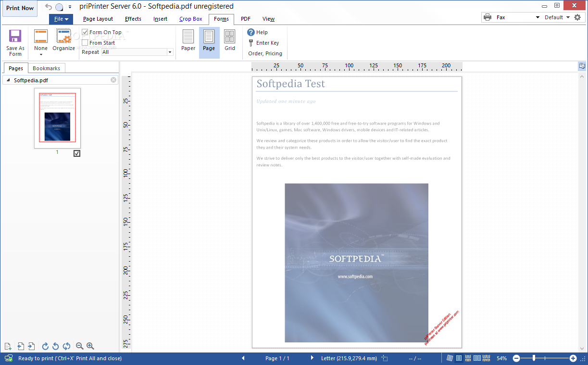Image resolution: width=588 pixels, height=365 pixels.
Task: Switch to multi-page grid layout in status bar
Action: 487,358
